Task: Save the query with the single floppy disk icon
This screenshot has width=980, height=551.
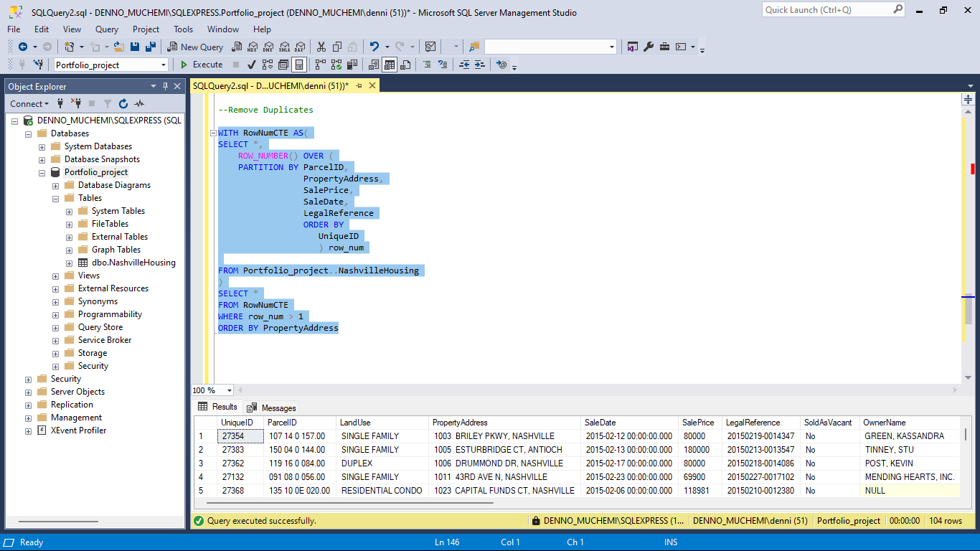Action: [135, 47]
